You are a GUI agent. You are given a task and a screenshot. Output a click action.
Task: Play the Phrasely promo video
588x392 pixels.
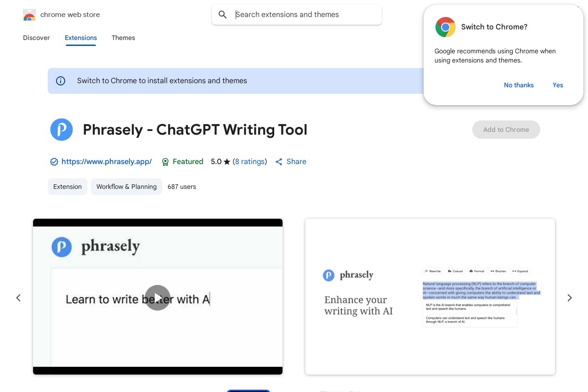click(x=158, y=298)
